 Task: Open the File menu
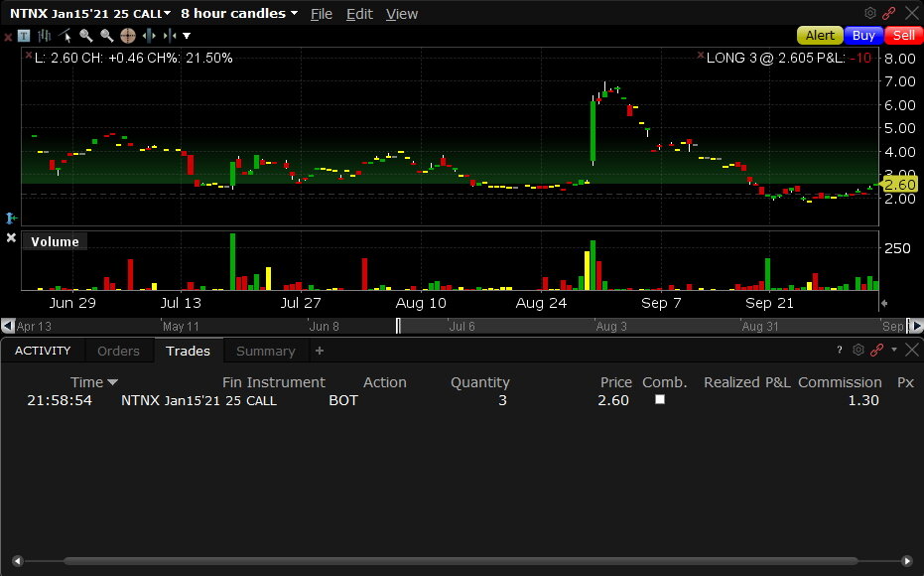tap(322, 14)
